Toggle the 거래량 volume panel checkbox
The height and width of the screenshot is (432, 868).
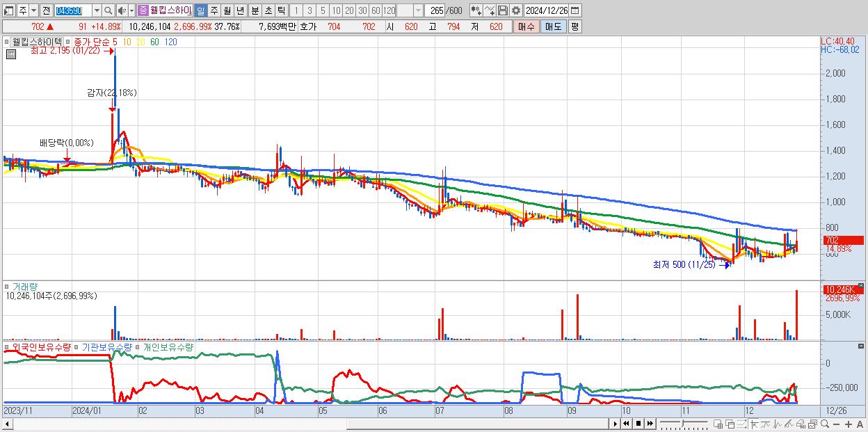pyautogui.click(x=6, y=286)
